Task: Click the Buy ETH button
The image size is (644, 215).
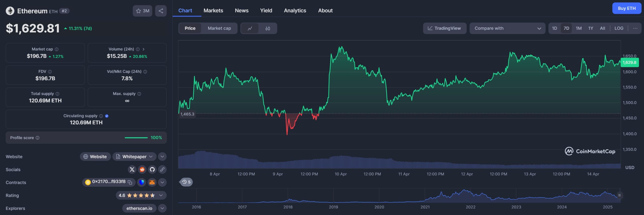Action: 627,8
